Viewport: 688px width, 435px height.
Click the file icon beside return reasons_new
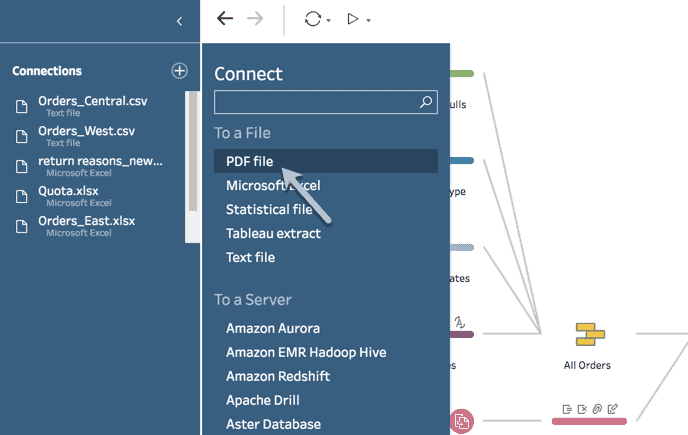click(x=22, y=166)
